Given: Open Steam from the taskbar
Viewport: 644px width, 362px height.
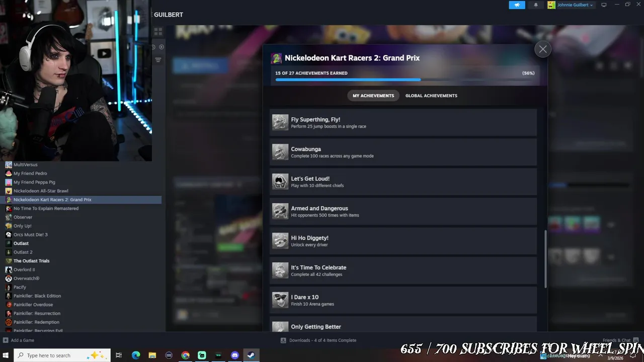Looking at the screenshot, I should (251, 355).
